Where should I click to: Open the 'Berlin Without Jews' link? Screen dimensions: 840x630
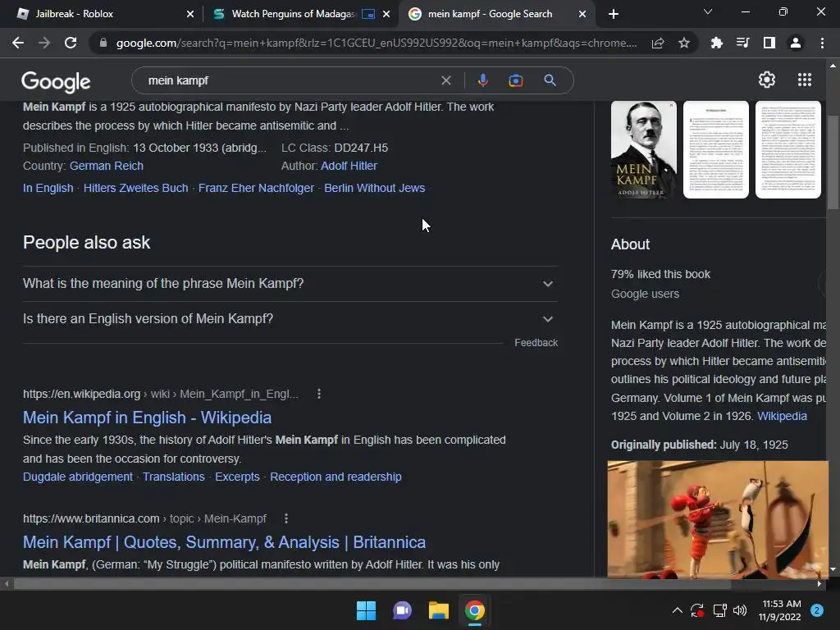[x=374, y=188]
